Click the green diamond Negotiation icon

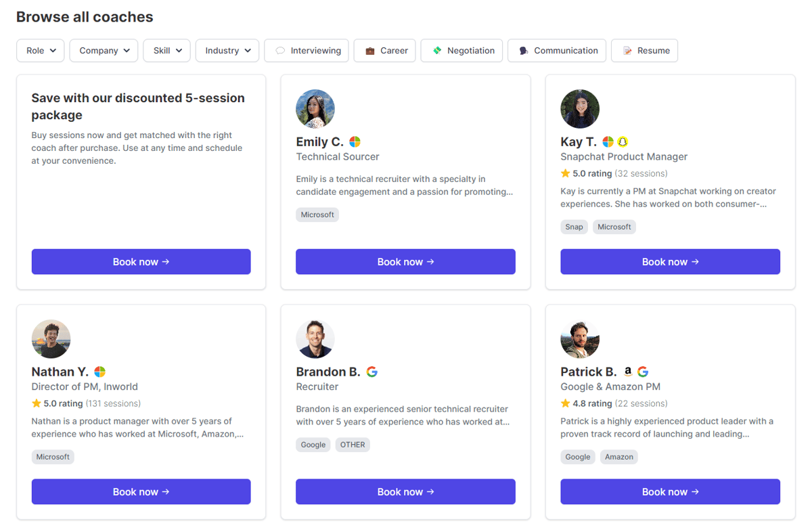point(437,51)
